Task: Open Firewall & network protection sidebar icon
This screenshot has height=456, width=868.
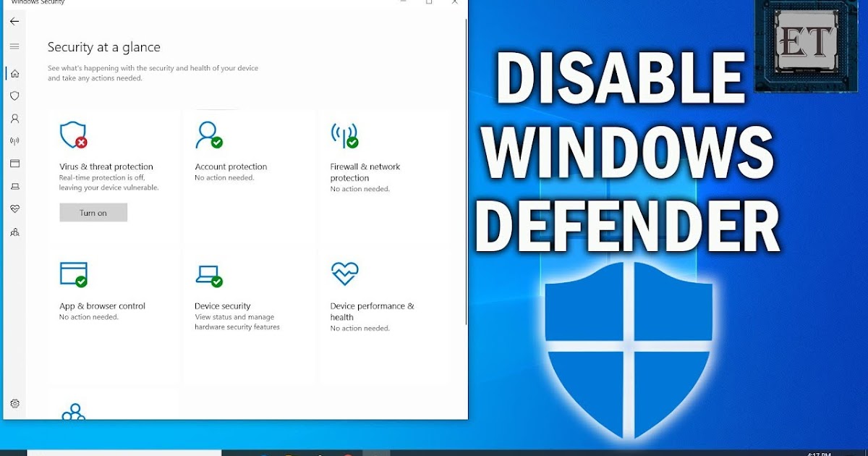Action: pyautogui.click(x=14, y=141)
